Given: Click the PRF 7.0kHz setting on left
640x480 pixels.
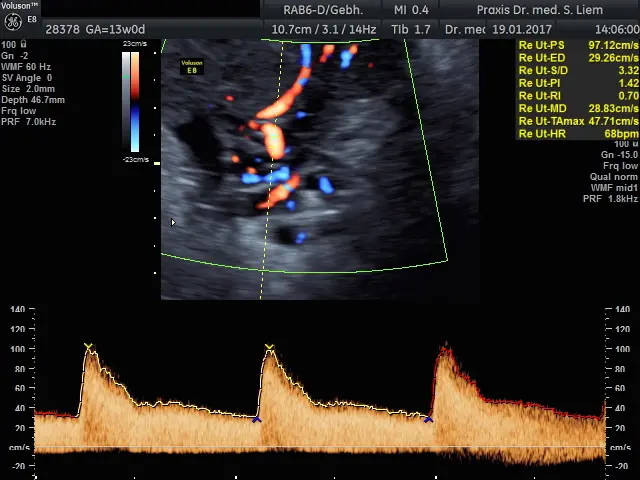Looking at the screenshot, I should tap(29, 122).
